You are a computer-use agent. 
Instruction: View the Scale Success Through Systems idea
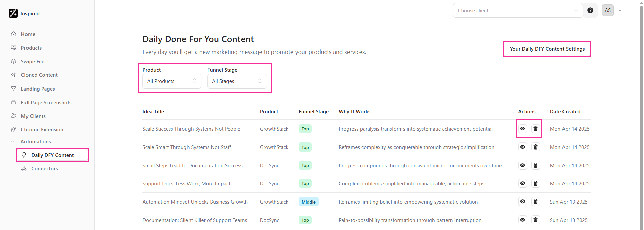[523, 129]
